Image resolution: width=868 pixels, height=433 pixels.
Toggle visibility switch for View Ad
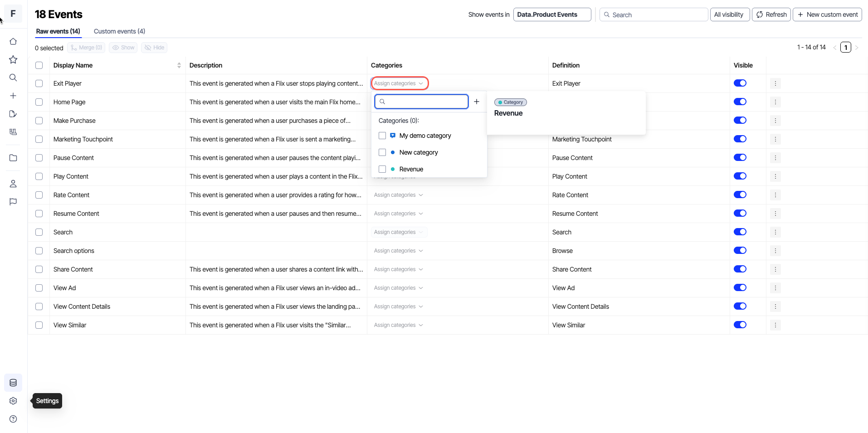[740, 287]
